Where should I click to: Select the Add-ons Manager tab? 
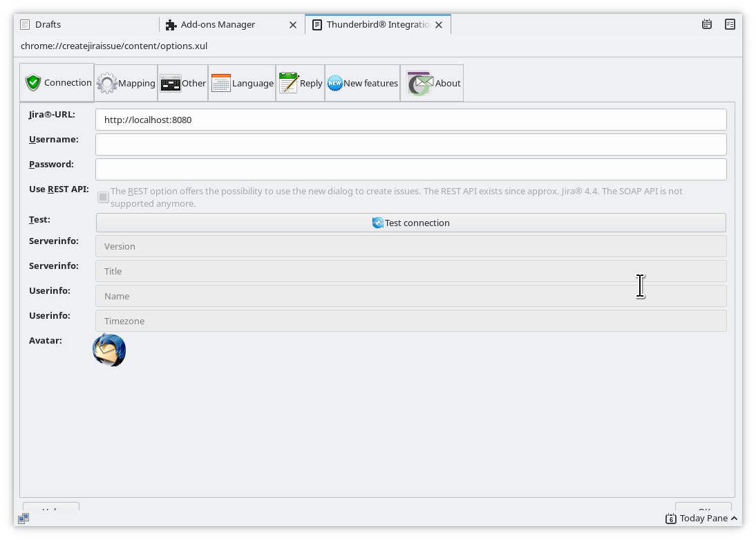pyautogui.click(x=218, y=24)
